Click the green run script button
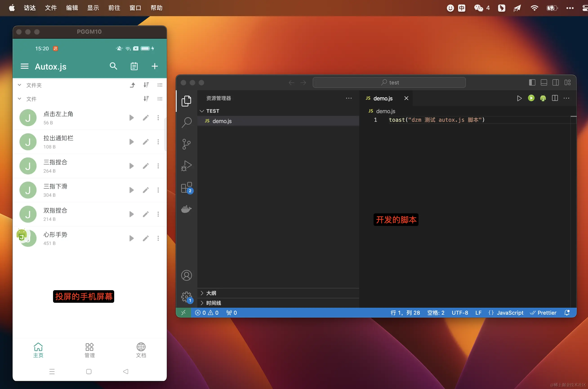Viewport: 588px width, 389px height. 531,98
